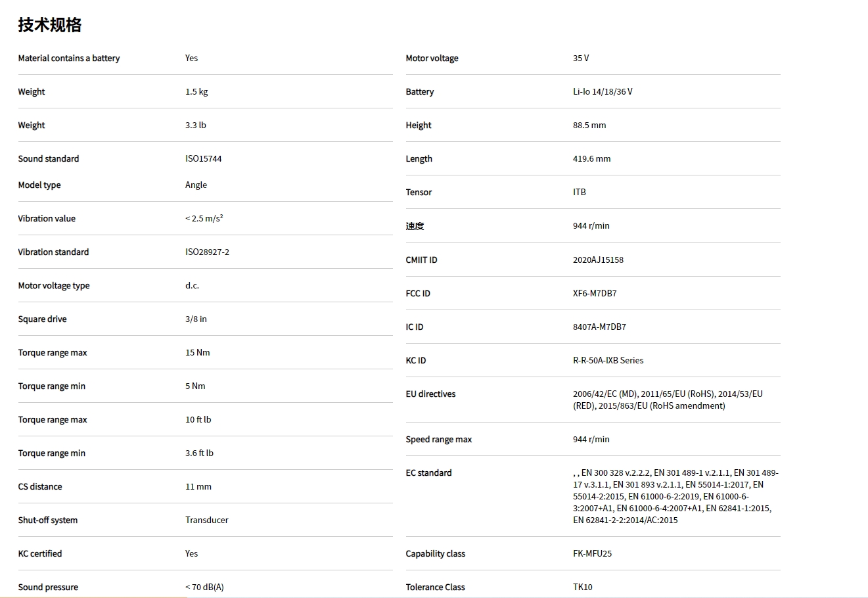The height and width of the screenshot is (598, 868).
Task: Select the 'Material contains a battery' label
Action: [69, 58]
